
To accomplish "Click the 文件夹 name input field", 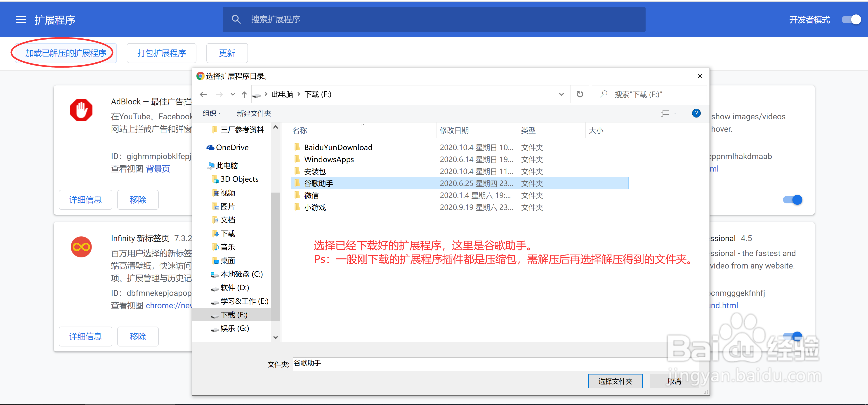I will click(x=496, y=364).
